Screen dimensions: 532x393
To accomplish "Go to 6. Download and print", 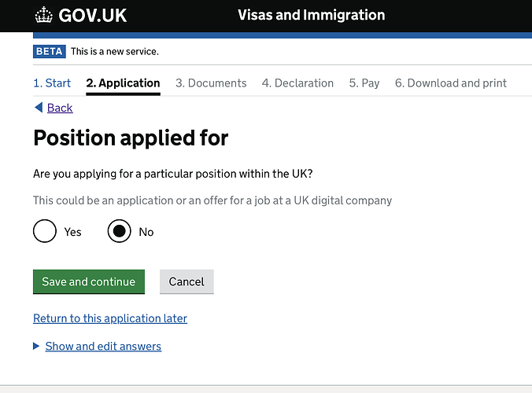I will pyautogui.click(x=451, y=83).
